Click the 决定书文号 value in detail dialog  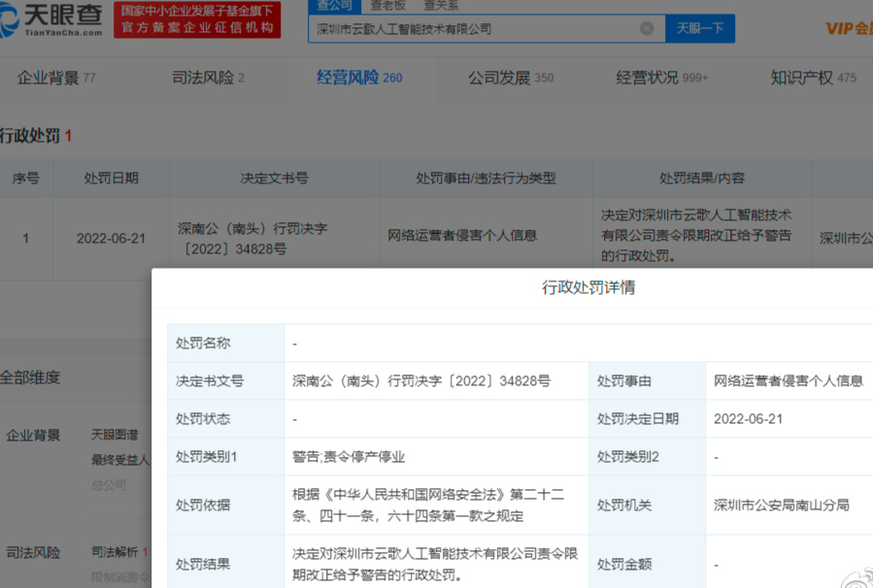(x=421, y=381)
